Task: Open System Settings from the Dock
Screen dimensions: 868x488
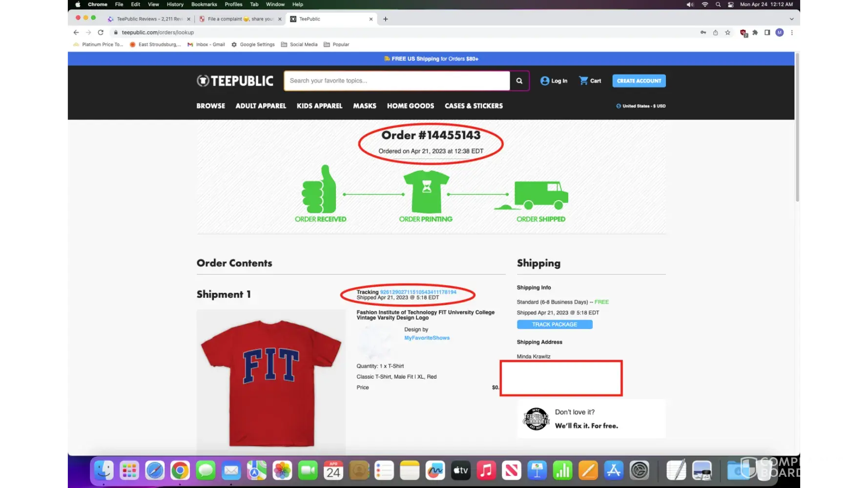Action: (x=639, y=470)
